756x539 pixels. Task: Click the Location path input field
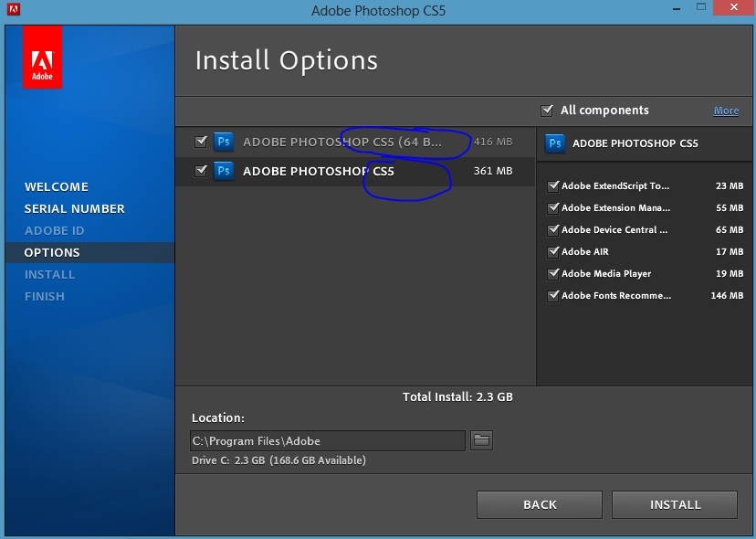click(327, 441)
